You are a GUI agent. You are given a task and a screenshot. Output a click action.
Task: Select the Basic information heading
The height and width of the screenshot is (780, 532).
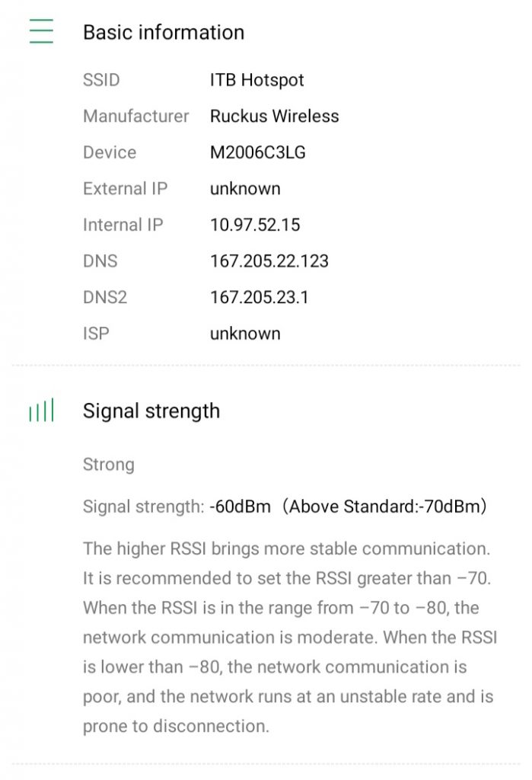164,33
